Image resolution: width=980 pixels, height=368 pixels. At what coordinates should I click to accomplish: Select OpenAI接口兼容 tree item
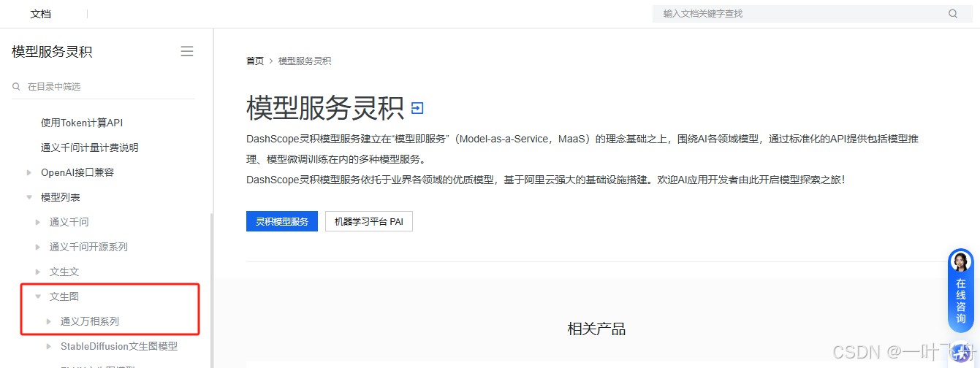point(77,172)
